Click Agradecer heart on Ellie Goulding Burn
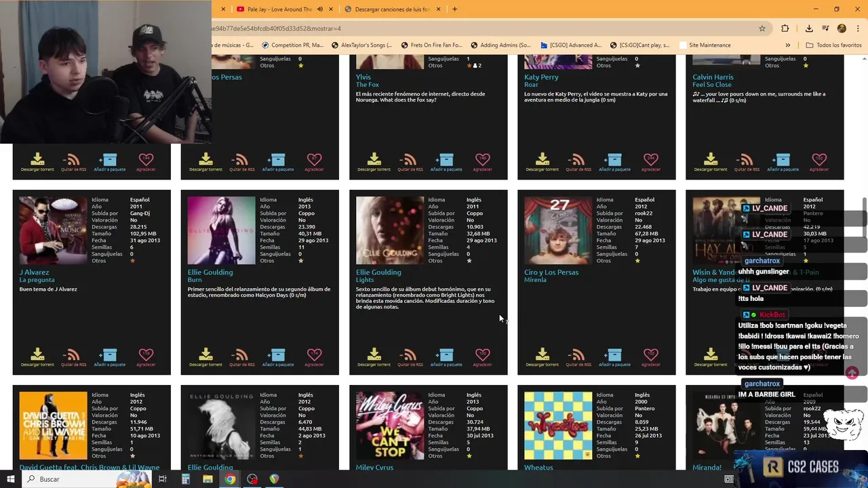The image size is (868, 488). pos(314,357)
